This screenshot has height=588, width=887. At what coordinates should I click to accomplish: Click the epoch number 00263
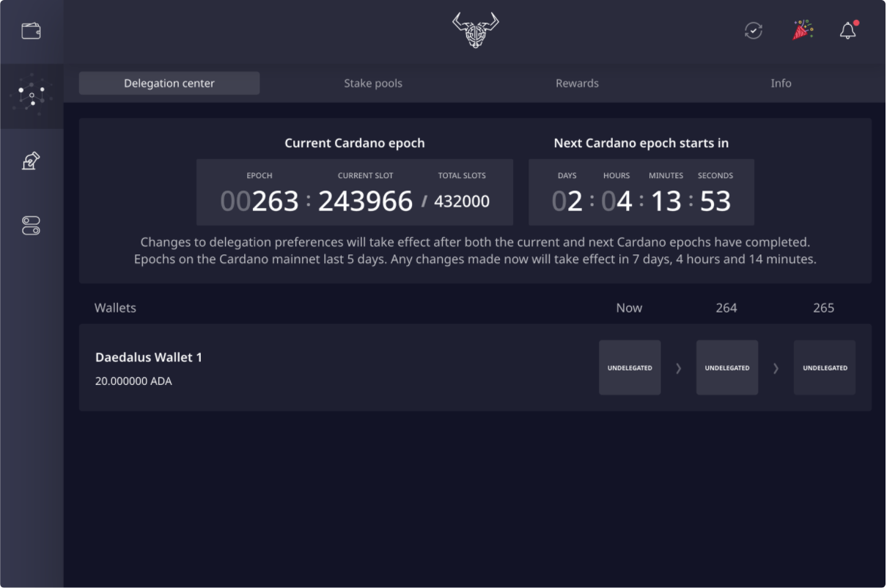pos(260,201)
